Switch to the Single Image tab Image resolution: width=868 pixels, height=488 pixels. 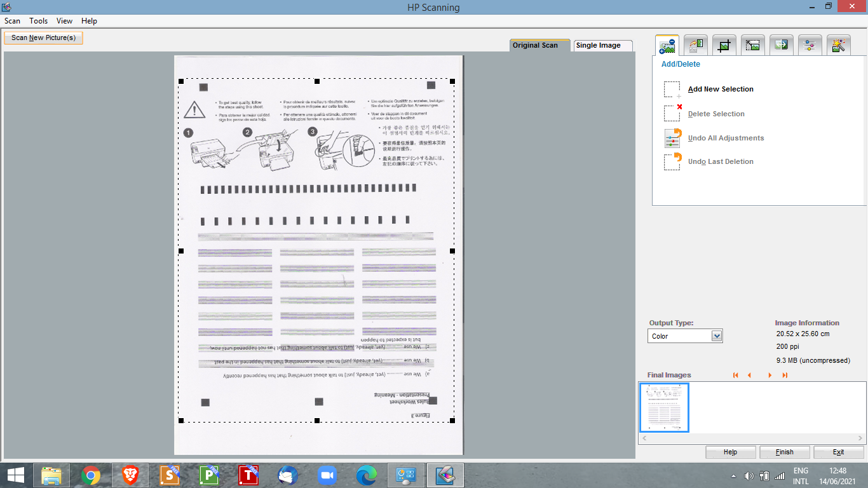(x=602, y=46)
